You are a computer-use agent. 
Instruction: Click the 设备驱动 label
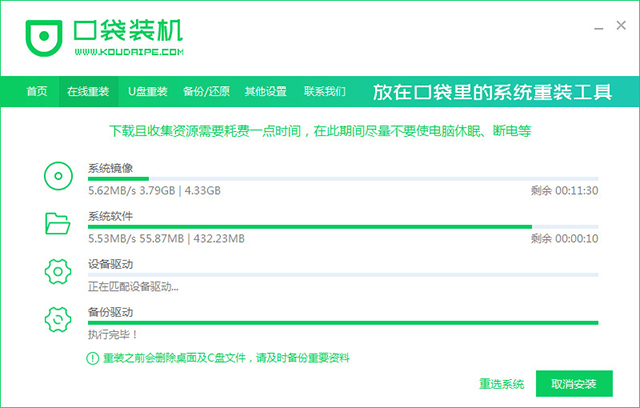coord(111,264)
